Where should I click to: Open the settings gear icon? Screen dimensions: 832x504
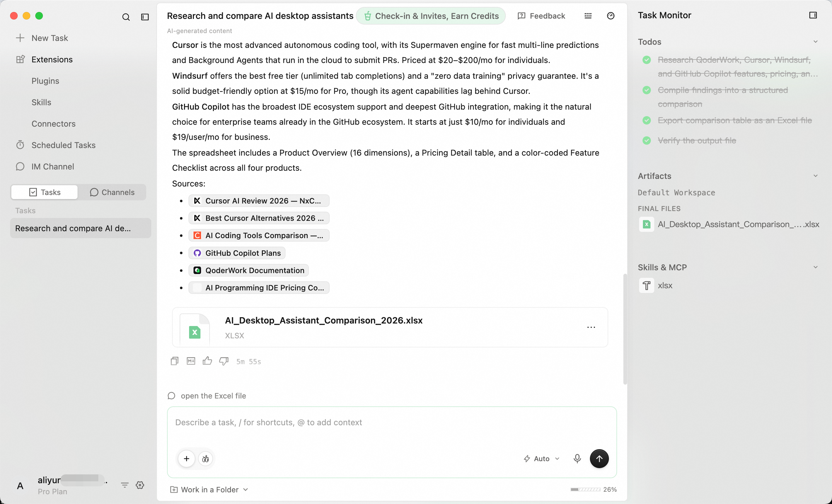pyautogui.click(x=140, y=485)
